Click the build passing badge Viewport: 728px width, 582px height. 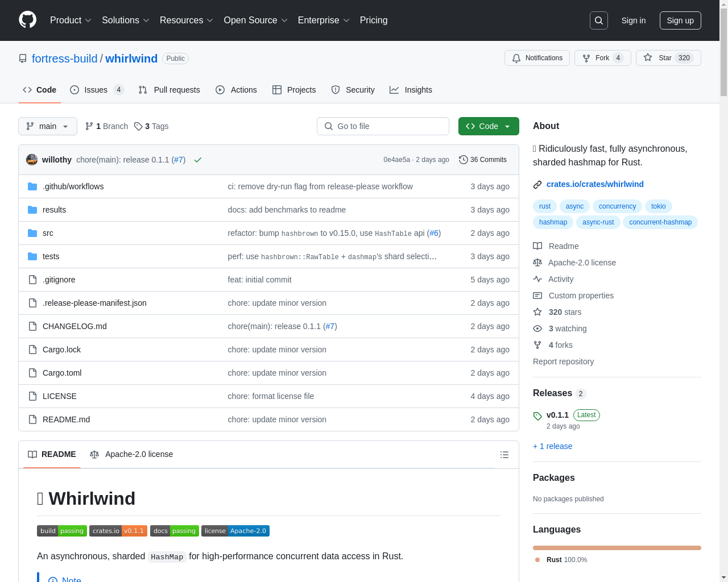[x=62, y=531]
